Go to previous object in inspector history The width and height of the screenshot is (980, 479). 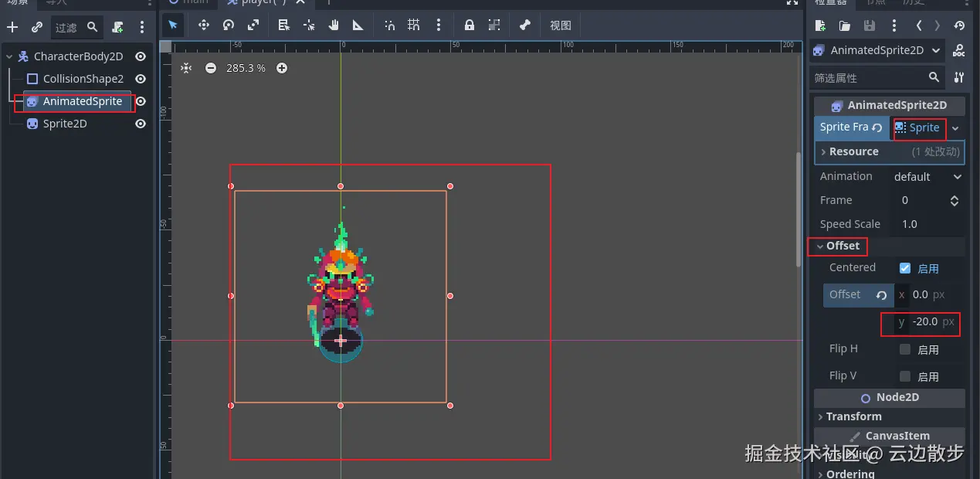point(919,25)
